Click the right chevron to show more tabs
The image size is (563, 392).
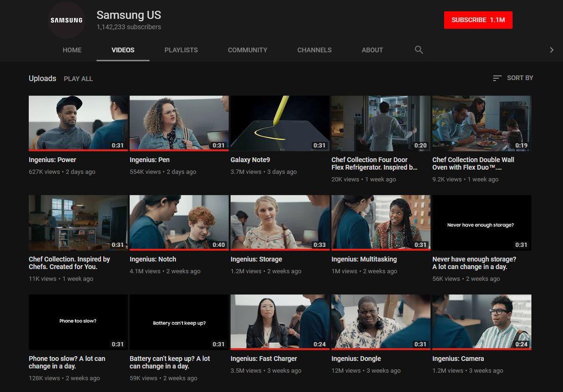click(552, 50)
